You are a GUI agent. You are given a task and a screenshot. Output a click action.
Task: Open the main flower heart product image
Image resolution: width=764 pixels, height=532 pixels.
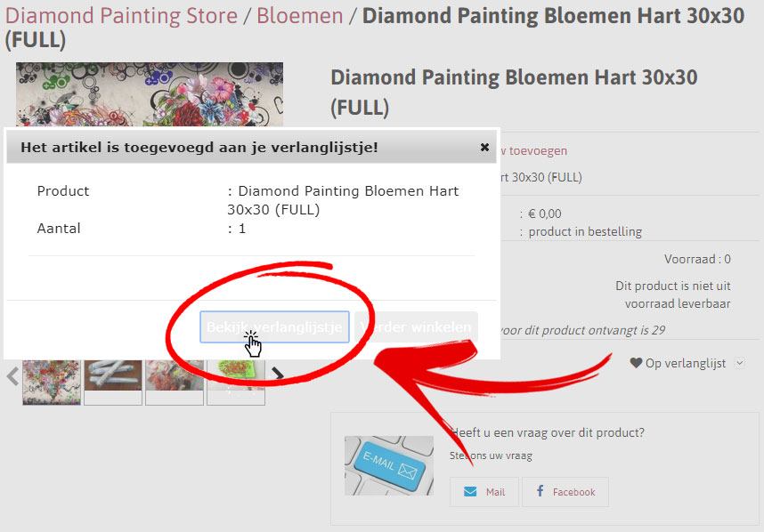pos(150,94)
